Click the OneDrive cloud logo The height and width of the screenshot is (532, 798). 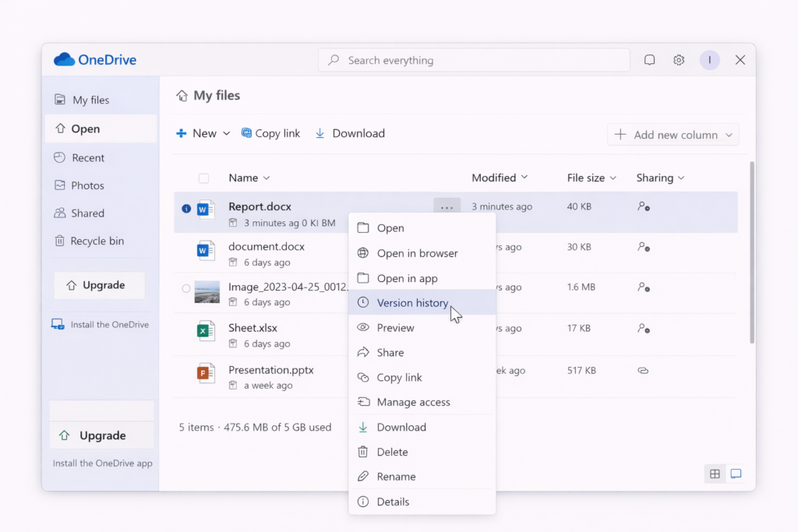[x=64, y=59]
